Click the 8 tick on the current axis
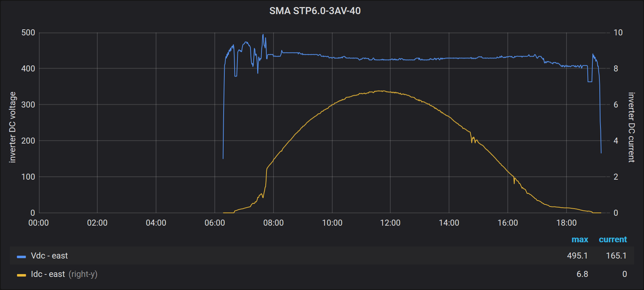Screen dimensions: 644x290 pos(616,69)
